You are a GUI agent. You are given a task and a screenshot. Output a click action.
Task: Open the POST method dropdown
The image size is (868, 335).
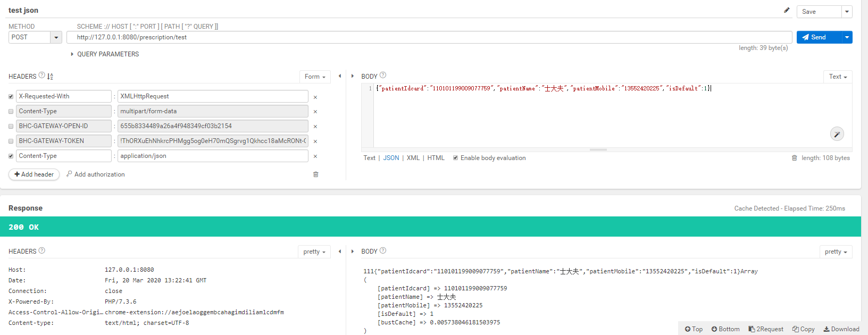click(x=56, y=37)
